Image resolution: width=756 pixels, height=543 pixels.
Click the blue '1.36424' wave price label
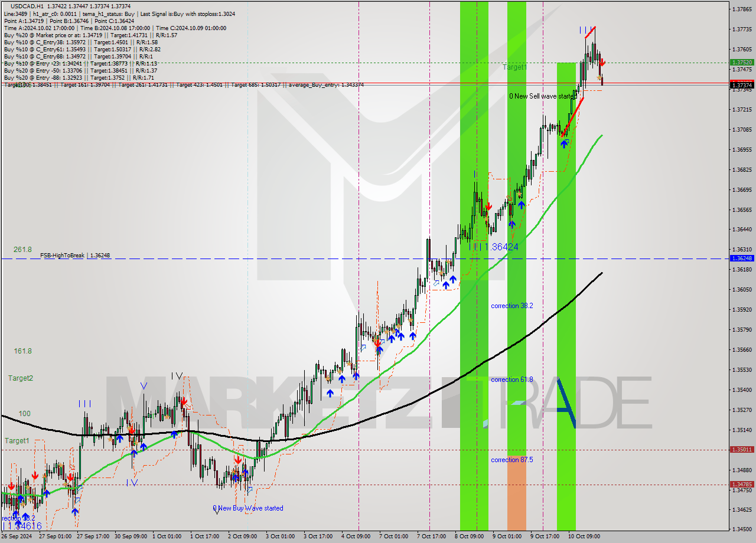click(x=501, y=247)
